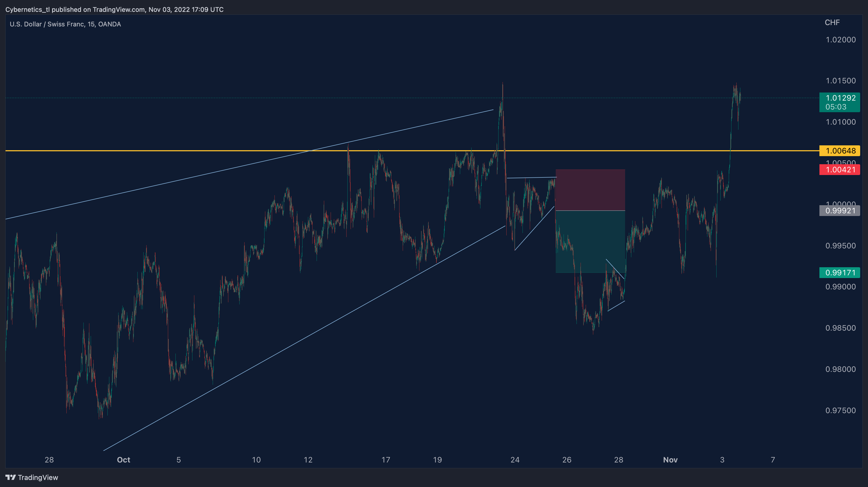The height and width of the screenshot is (487, 868).
Task: Click the 0.99000 price axis label
Action: click(x=840, y=287)
